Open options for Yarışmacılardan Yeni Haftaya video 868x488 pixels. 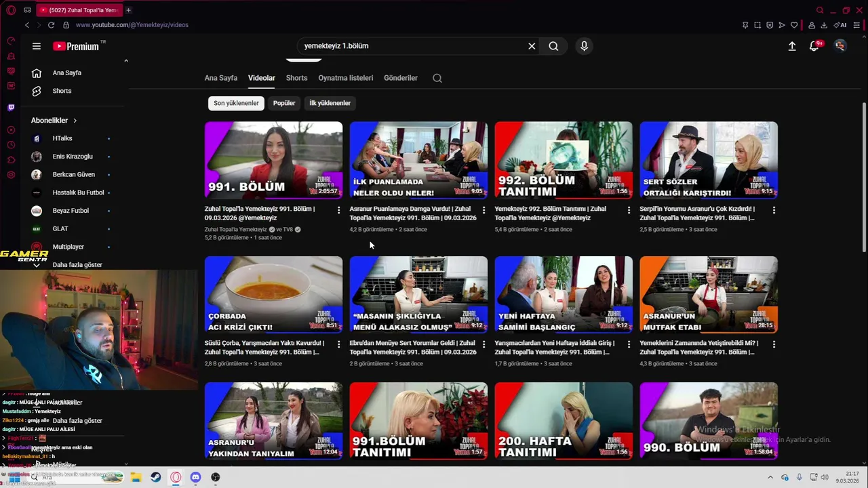629,344
